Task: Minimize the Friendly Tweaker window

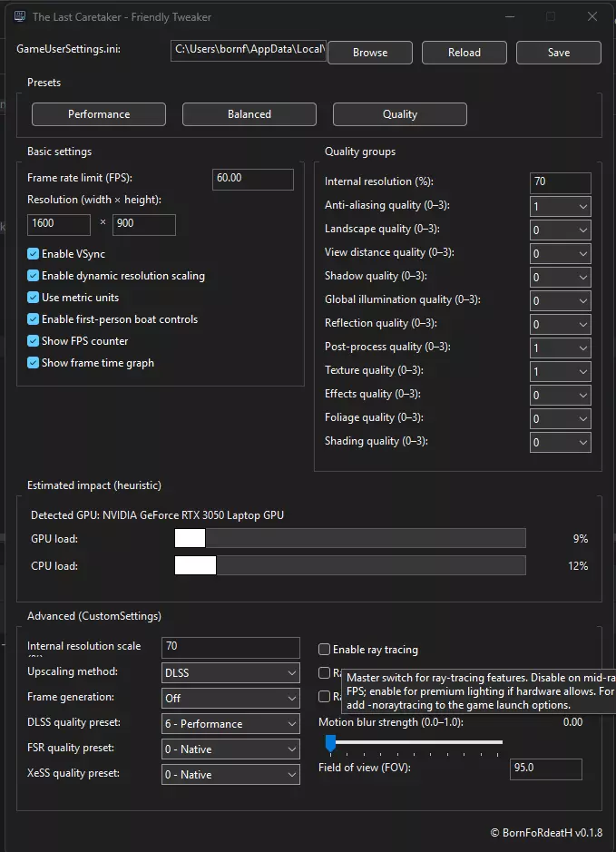Action: (x=510, y=16)
